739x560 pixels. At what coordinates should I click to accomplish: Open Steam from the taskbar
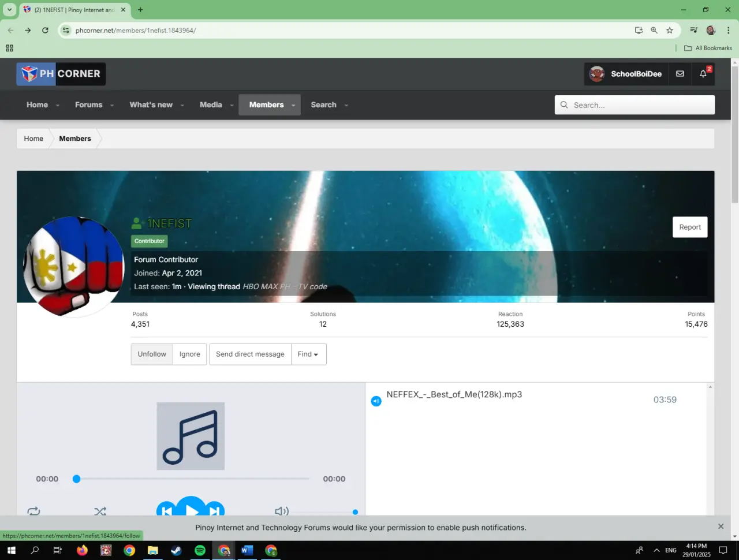click(x=177, y=550)
